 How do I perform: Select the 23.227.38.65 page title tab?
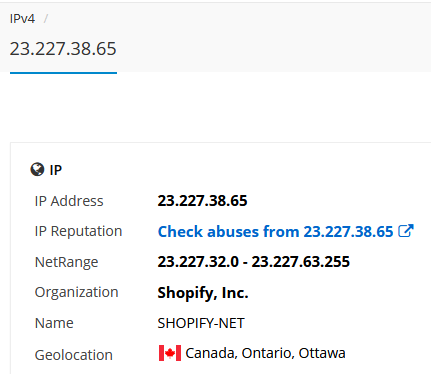click(x=63, y=49)
